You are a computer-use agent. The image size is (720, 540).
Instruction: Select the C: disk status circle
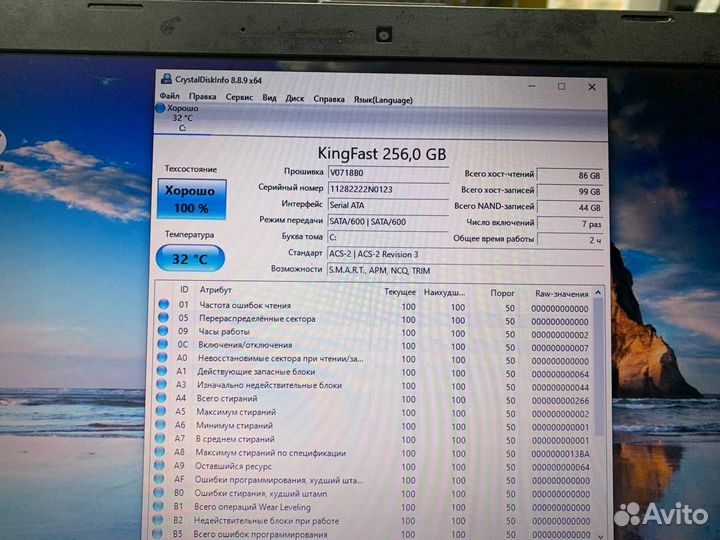[160, 108]
